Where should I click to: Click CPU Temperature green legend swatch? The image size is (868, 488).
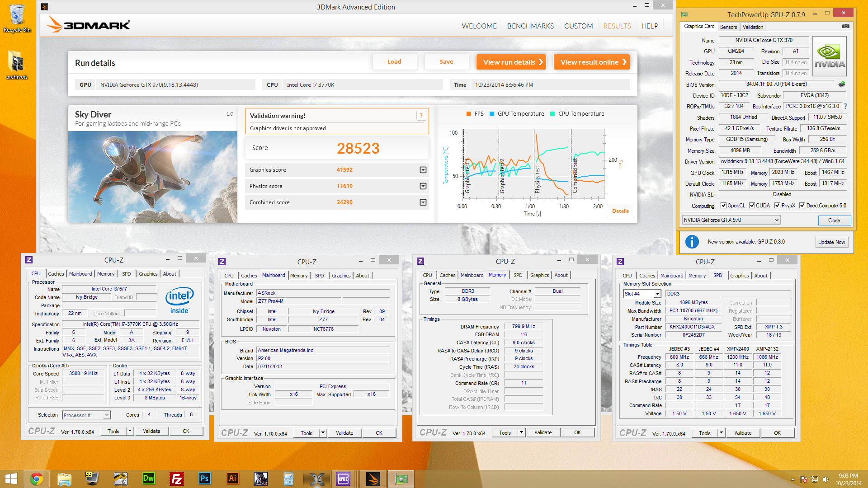pyautogui.click(x=552, y=114)
